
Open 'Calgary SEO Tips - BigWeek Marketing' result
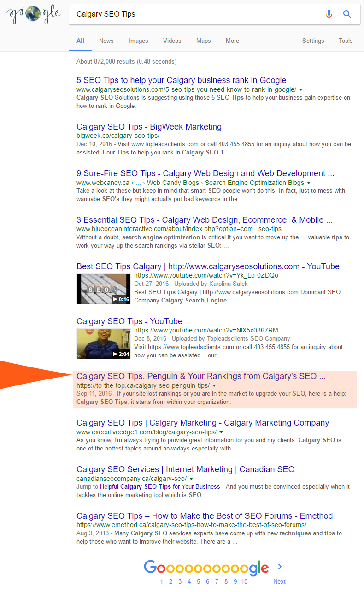pyautogui.click(x=149, y=127)
